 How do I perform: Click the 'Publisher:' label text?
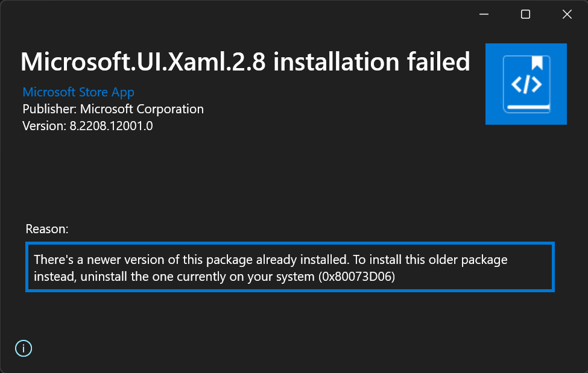point(49,109)
